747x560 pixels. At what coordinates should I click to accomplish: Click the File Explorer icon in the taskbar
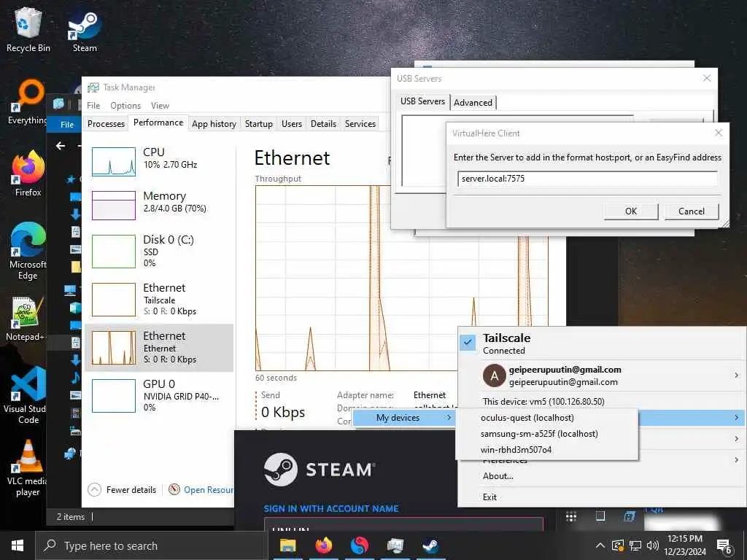pos(287,545)
